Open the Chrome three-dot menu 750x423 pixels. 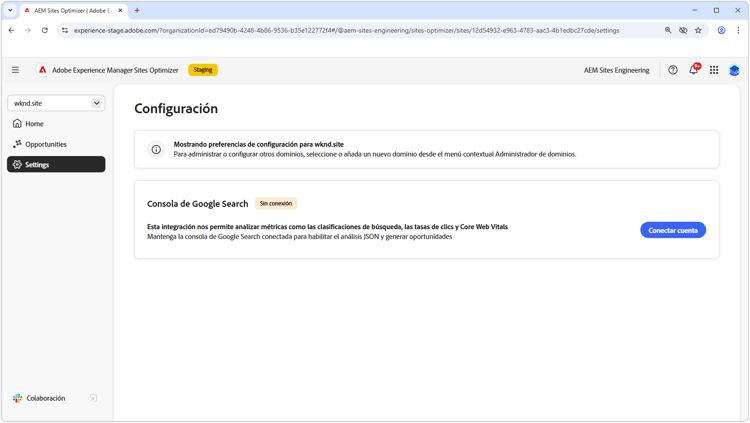(738, 30)
